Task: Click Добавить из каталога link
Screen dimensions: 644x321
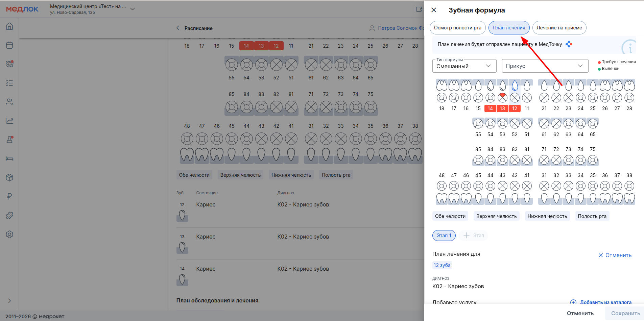Action: click(x=605, y=302)
